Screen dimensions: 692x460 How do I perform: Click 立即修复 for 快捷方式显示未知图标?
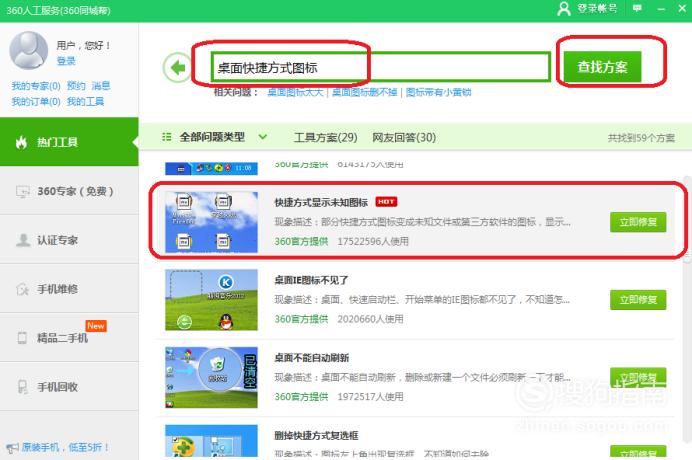638,222
